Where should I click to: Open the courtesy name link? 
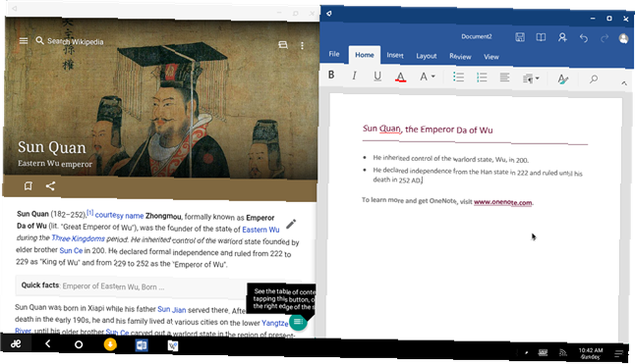(x=119, y=215)
